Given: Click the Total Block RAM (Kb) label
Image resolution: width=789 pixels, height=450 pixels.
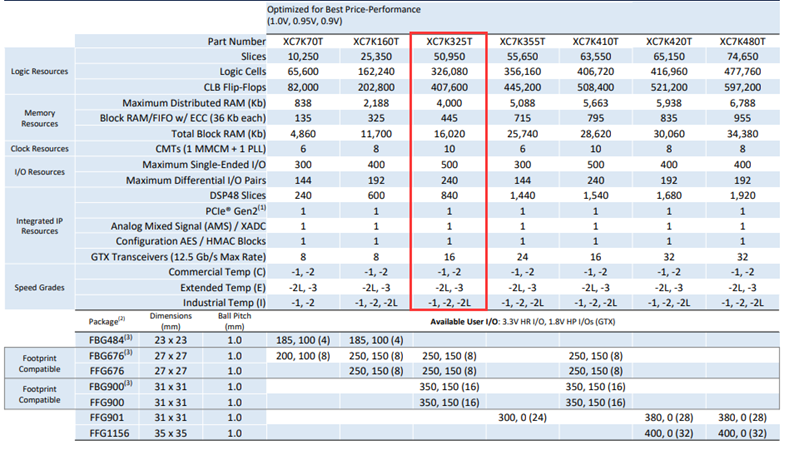Looking at the screenshot, I should (218, 133).
